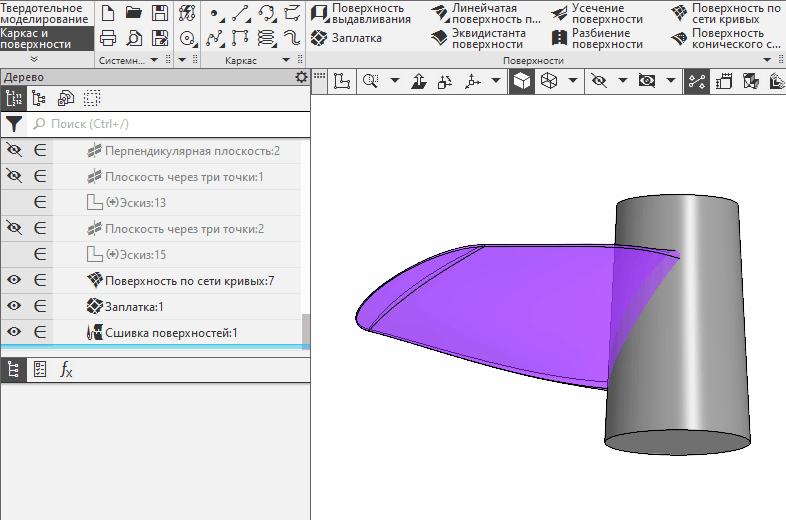Viewport: 786px width, 520px height.
Task: Expand the Каркас toolbar group dropdown
Action: 285,61
